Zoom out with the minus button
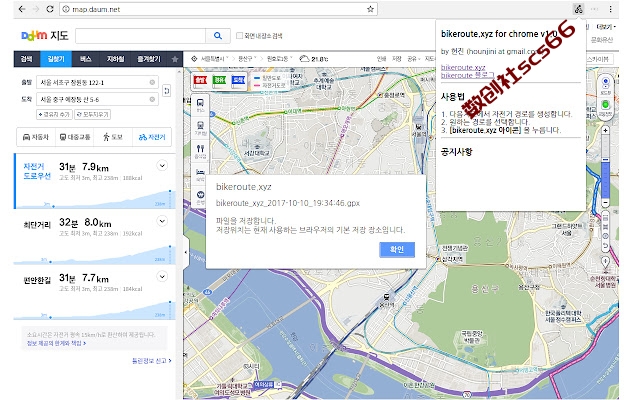This screenshot has width=640, height=400. click(606, 202)
